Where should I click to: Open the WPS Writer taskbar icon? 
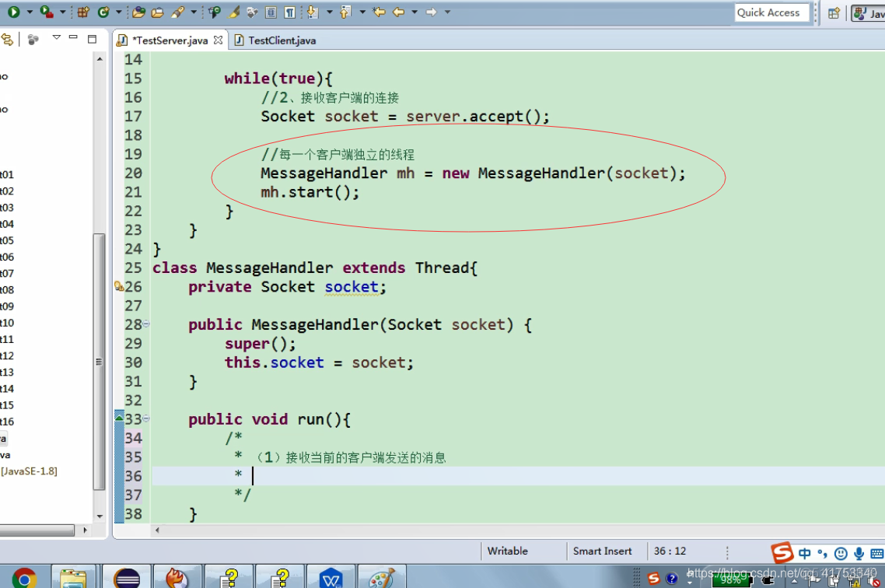coord(331,577)
